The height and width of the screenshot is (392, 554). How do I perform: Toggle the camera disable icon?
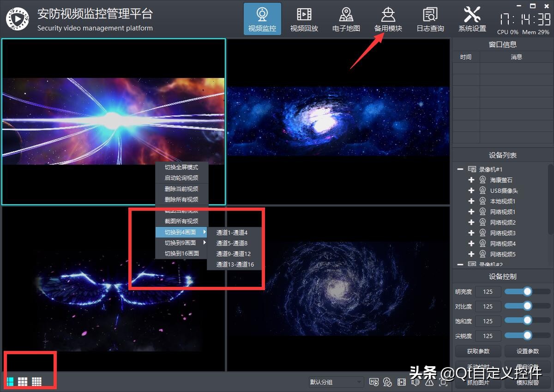tap(388, 382)
